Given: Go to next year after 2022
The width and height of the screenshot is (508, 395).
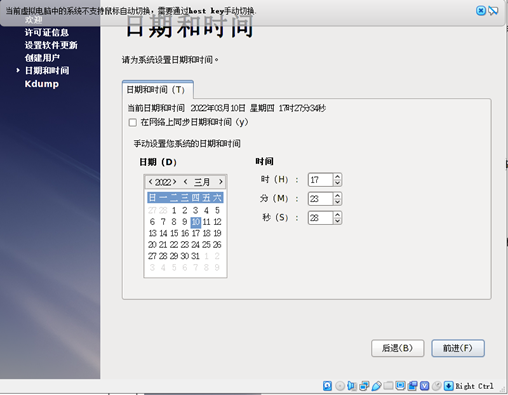Looking at the screenshot, I should tap(174, 182).
